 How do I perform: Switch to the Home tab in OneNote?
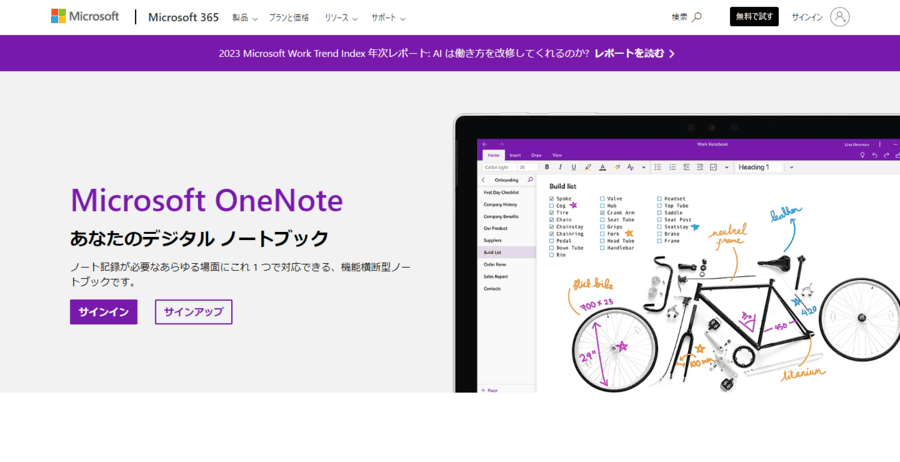click(x=494, y=155)
